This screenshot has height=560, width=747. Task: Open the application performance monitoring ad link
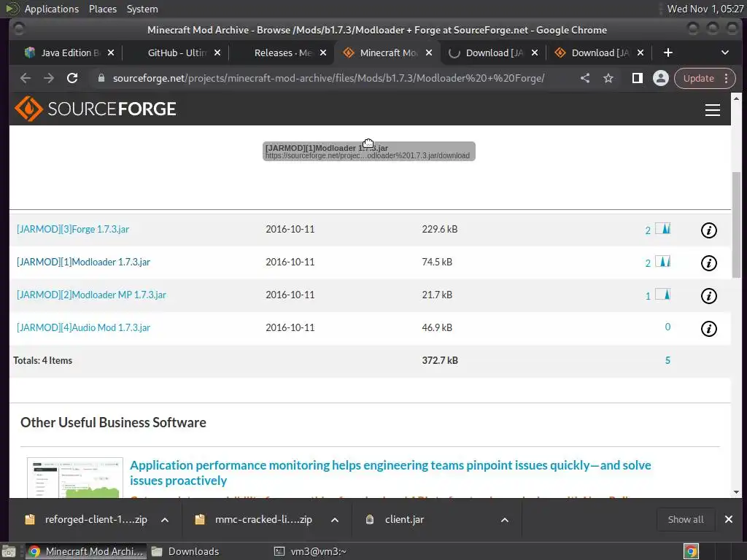[390, 472]
